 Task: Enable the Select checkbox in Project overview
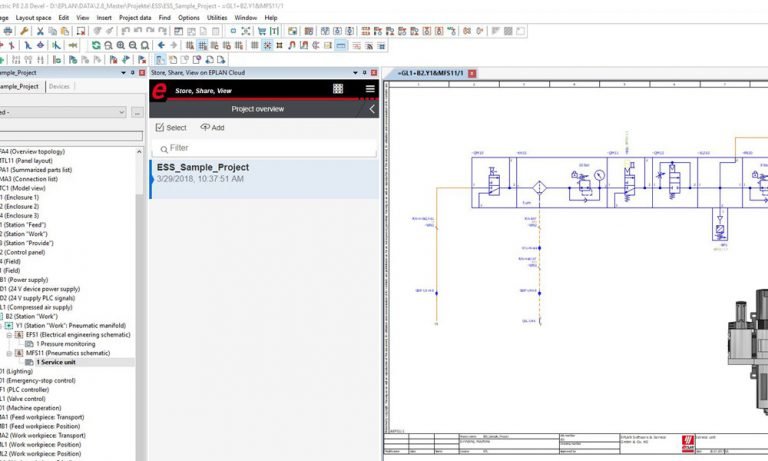tap(171, 127)
